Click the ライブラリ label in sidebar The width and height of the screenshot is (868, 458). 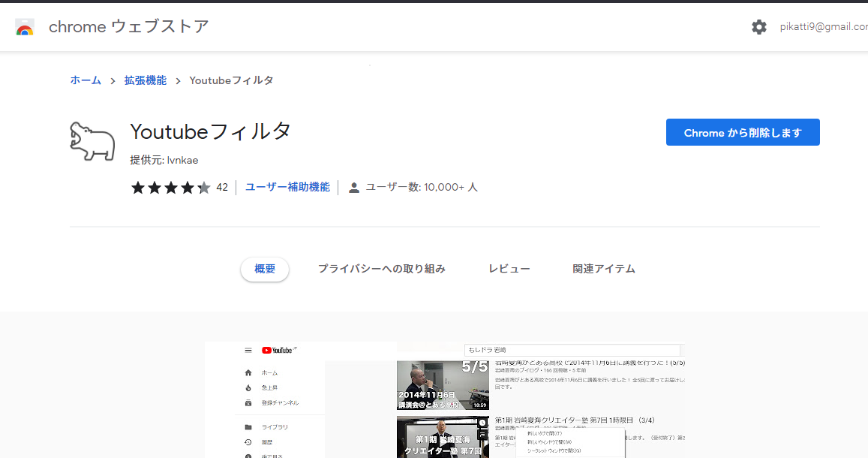point(275,427)
